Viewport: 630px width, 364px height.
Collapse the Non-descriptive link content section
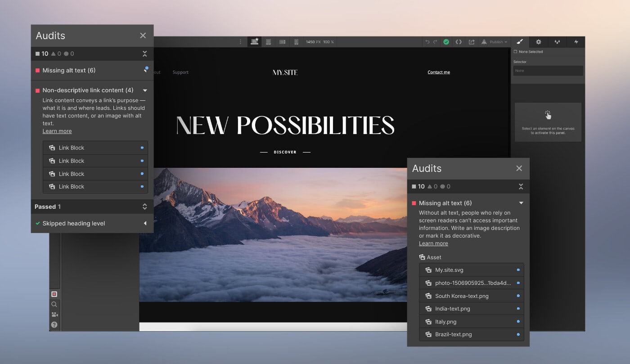click(x=145, y=90)
